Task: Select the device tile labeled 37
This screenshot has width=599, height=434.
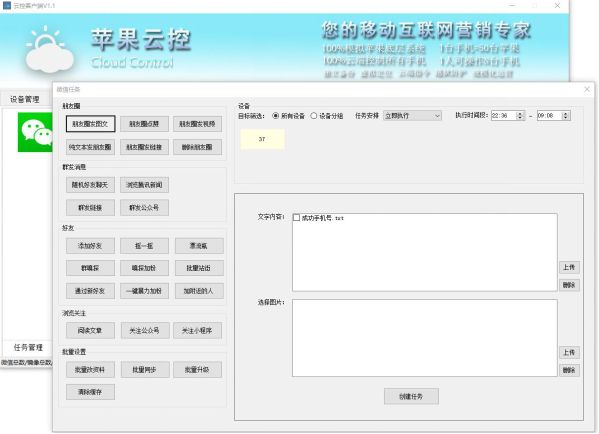Action: (x=262, y=139)
